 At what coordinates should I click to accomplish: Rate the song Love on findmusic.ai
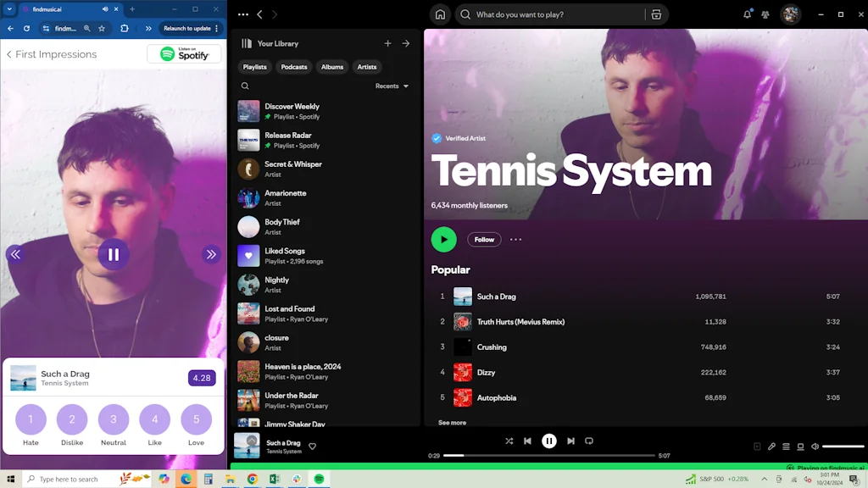[196, 419]
